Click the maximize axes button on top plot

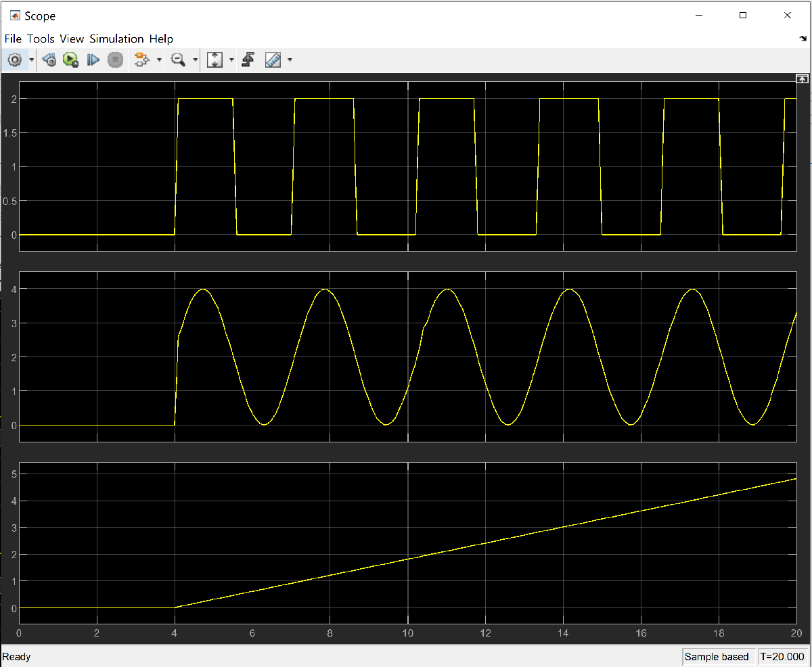tap(802, 78)
